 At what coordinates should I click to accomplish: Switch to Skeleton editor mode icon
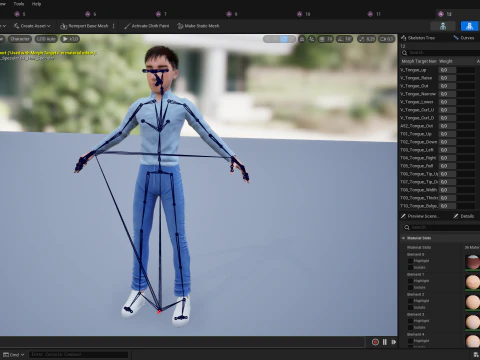pyautogui.click(x=443, y=26)
